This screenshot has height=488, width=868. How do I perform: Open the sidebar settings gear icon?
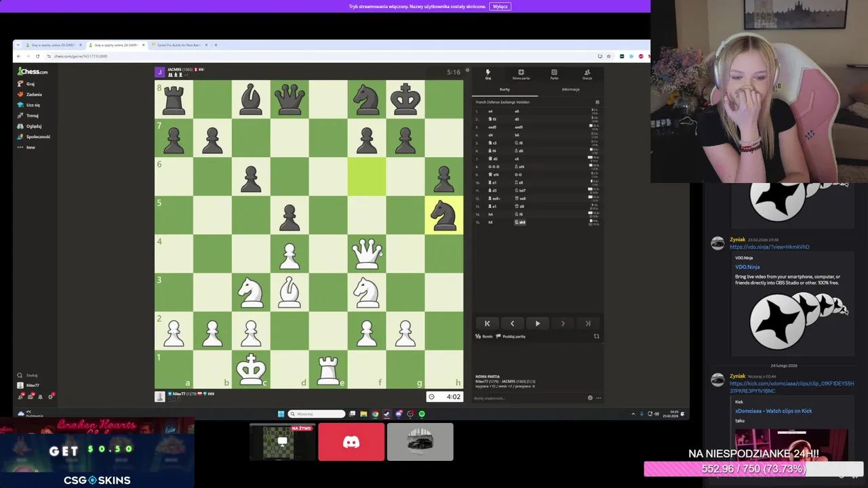(50, 396)
